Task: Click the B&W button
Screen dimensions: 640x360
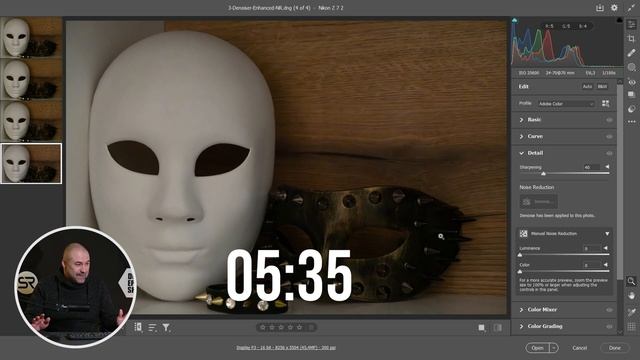Action: [x=602, y=87]
